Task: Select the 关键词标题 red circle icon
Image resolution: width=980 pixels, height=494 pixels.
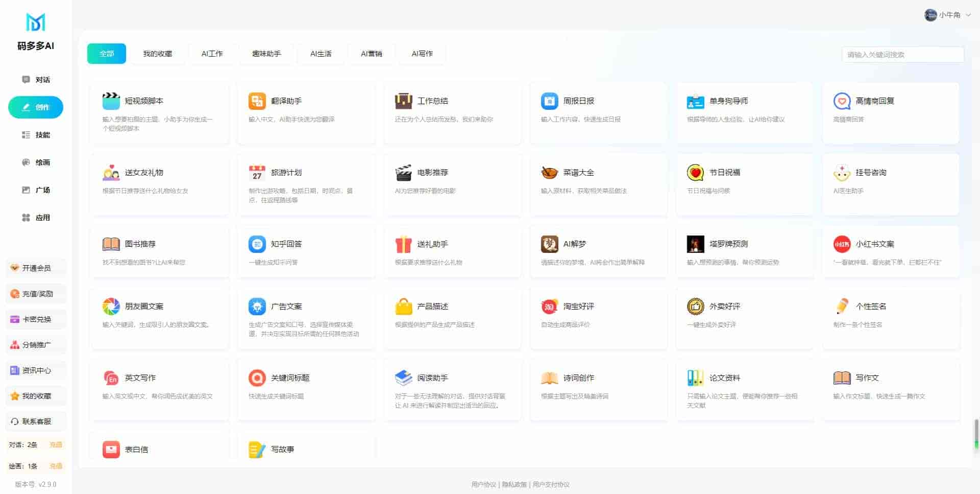Action: (257, 378)
